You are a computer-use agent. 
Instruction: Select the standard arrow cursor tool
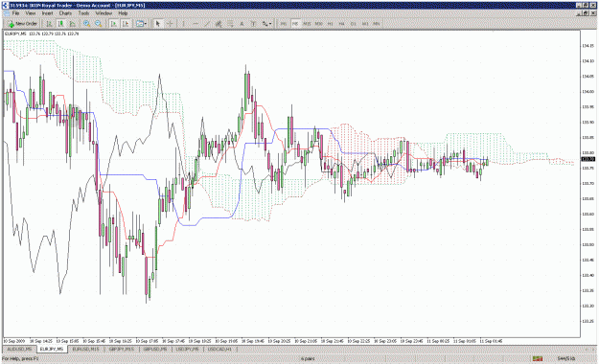tap(158, 24)
